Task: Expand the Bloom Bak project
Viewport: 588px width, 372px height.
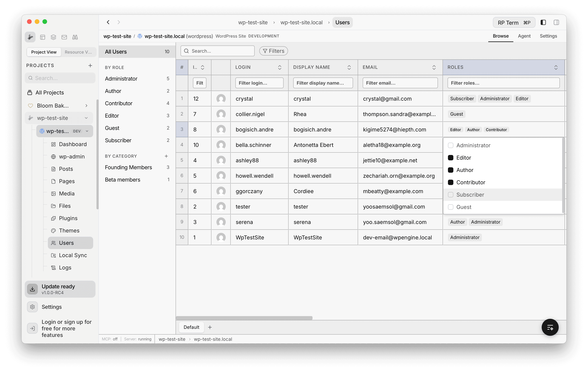Action: click(x=87, y=106)
